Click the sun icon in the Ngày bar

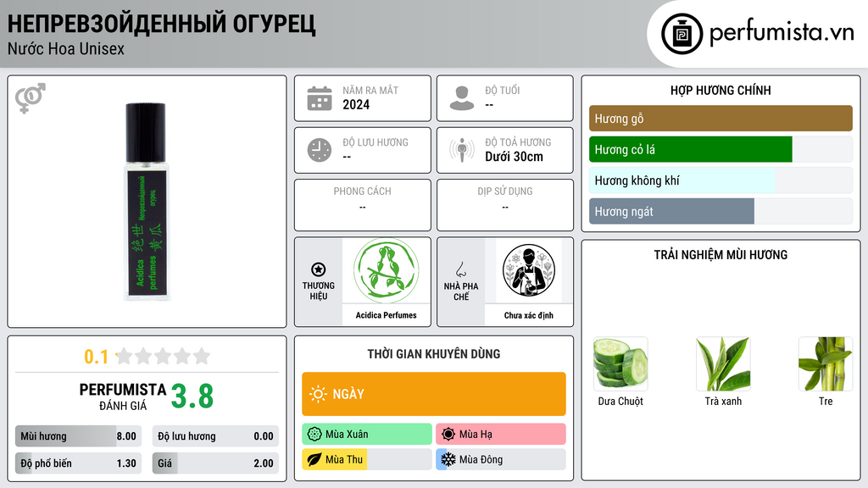pos(319,394)
